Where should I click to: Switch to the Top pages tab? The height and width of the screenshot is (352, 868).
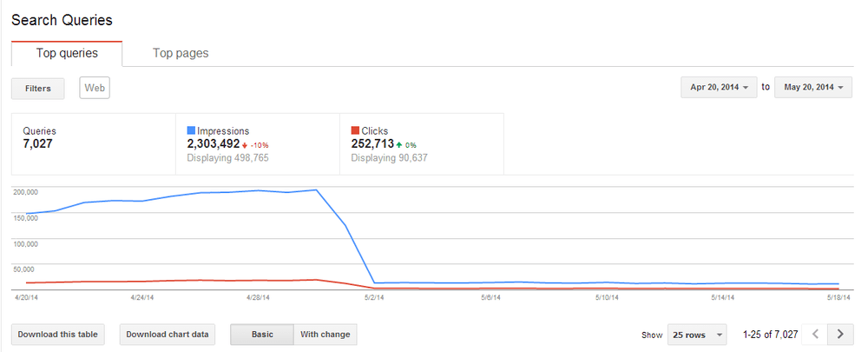tap(181, 53)
